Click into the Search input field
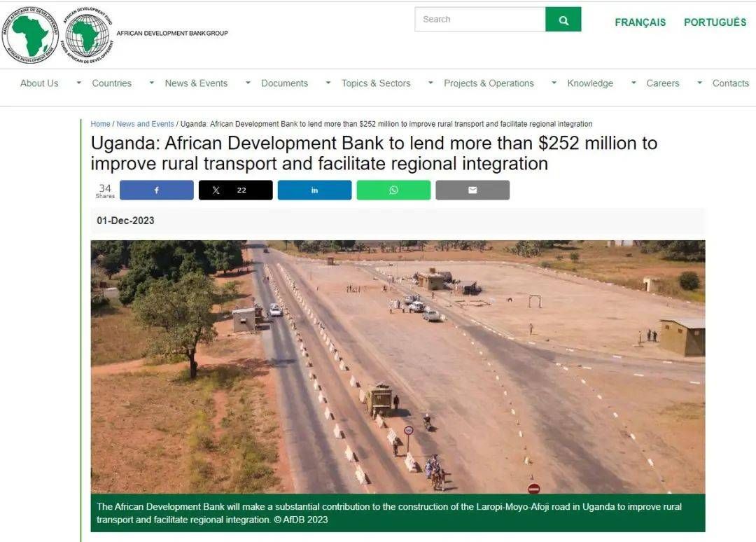The width and height of the screenshot is (756, 542). (x=480, y=20)
